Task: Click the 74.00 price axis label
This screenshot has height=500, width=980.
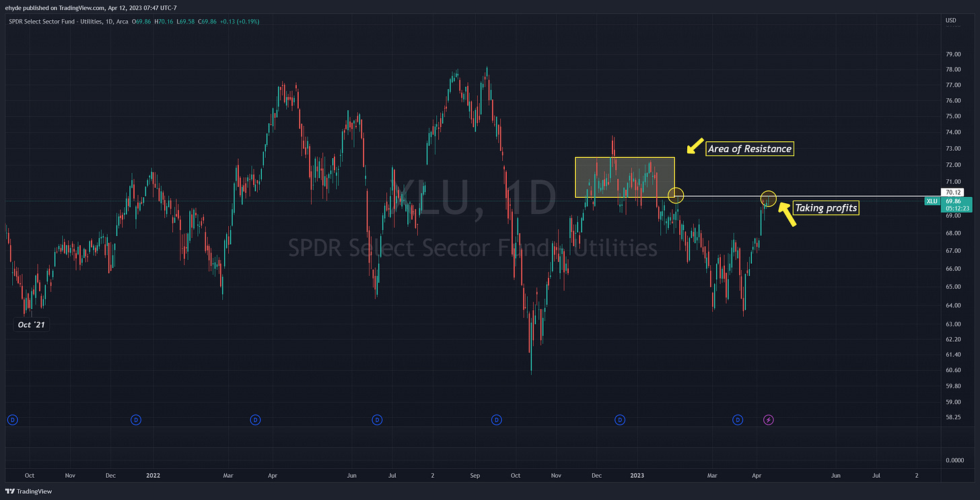Action: pos(953,132)
